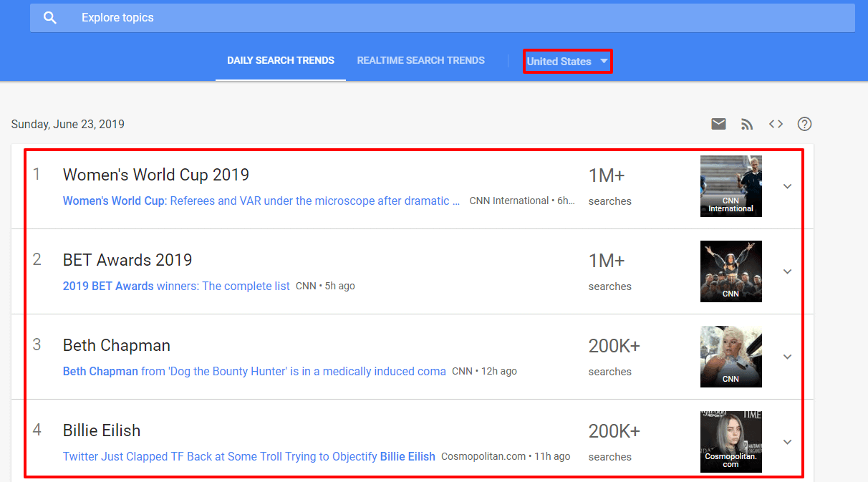Click the search magnifier icon
The width and height of the screenshot is (868, 482).
pyautogui.click(x=49, y=18)
